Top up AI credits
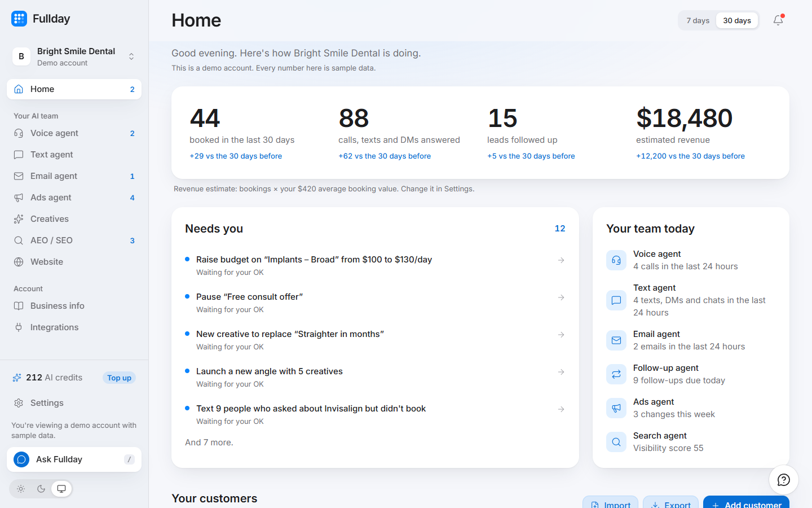The image size is (812, 508). pos(119,378)
